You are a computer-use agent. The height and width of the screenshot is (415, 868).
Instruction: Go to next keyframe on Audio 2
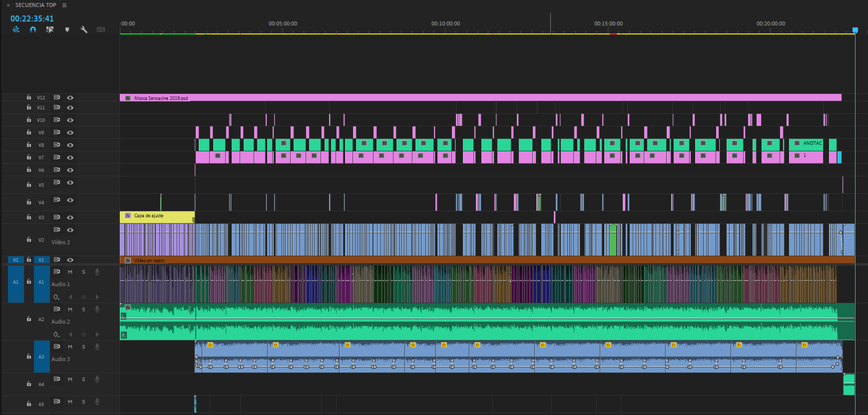coord(96,335)
